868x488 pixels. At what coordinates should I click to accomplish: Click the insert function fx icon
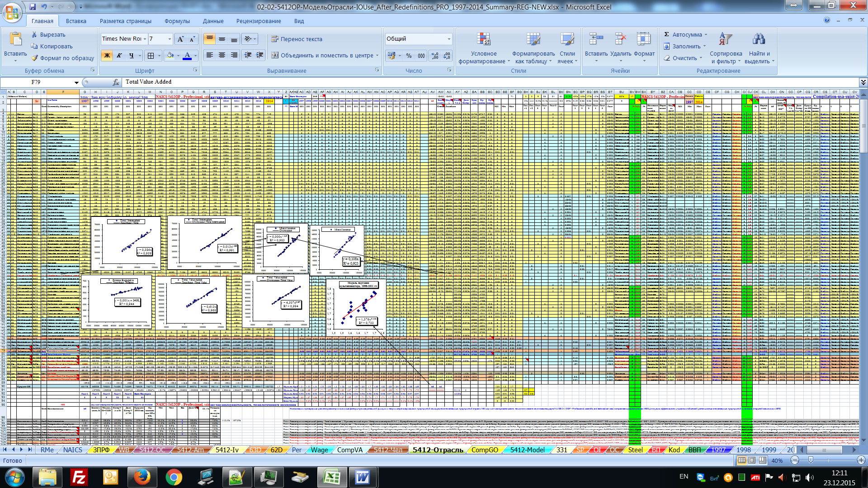[x=116, y=82]
